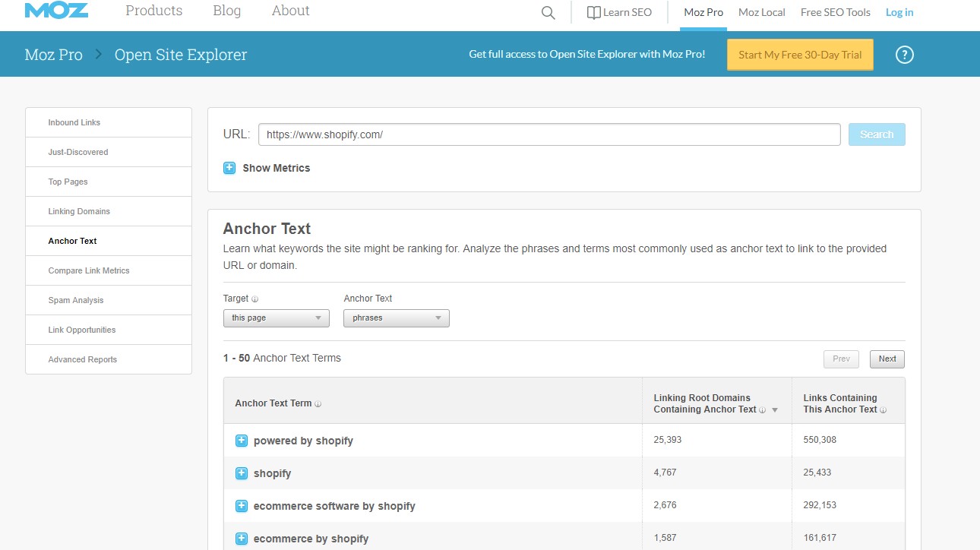The height and width of the screenshot is (550, 980).
Task: Click Moz Pro breadcrumb link
Action: [x=54, y=55]
